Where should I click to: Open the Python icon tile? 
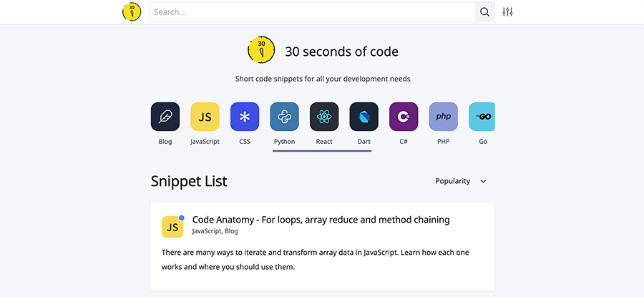tap(285, 117)
